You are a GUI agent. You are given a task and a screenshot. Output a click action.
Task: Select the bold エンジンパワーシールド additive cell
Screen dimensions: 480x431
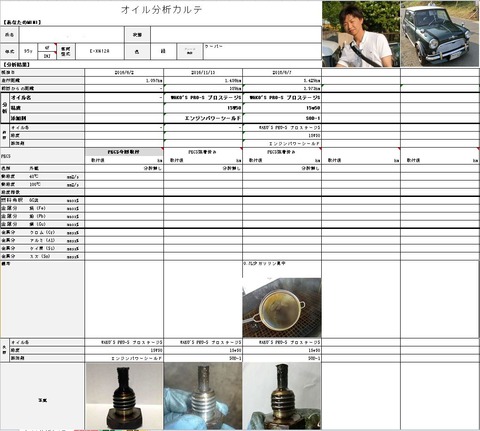tap(203, 118)
